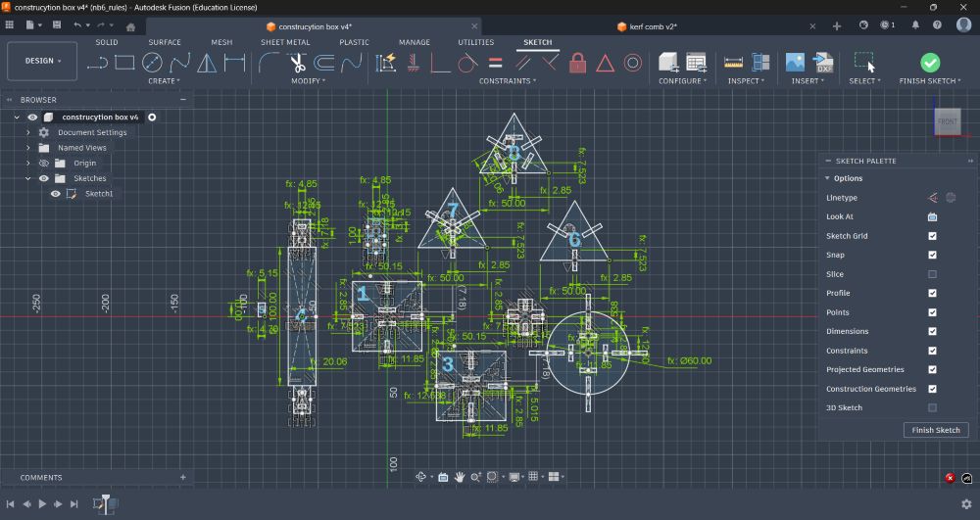Enable the Slice checkbox
Screen dimensions: 980x520
(932, 274)
